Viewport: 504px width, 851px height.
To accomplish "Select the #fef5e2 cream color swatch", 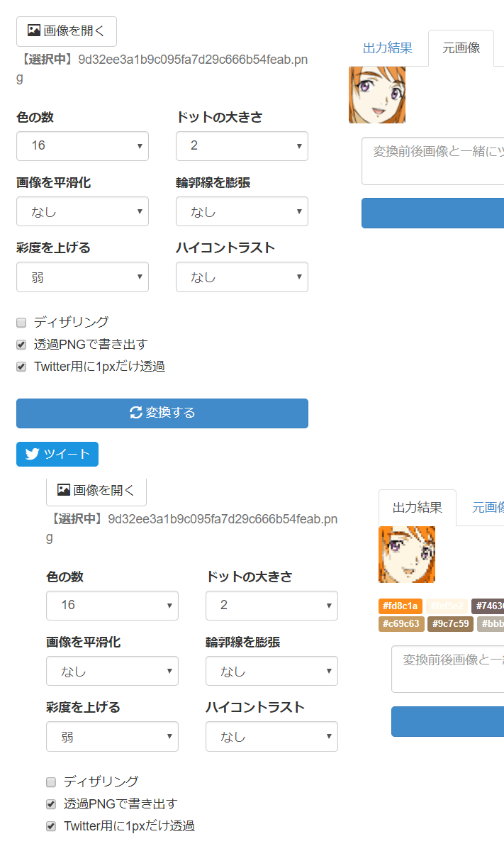I will click(x=447, y=606).
